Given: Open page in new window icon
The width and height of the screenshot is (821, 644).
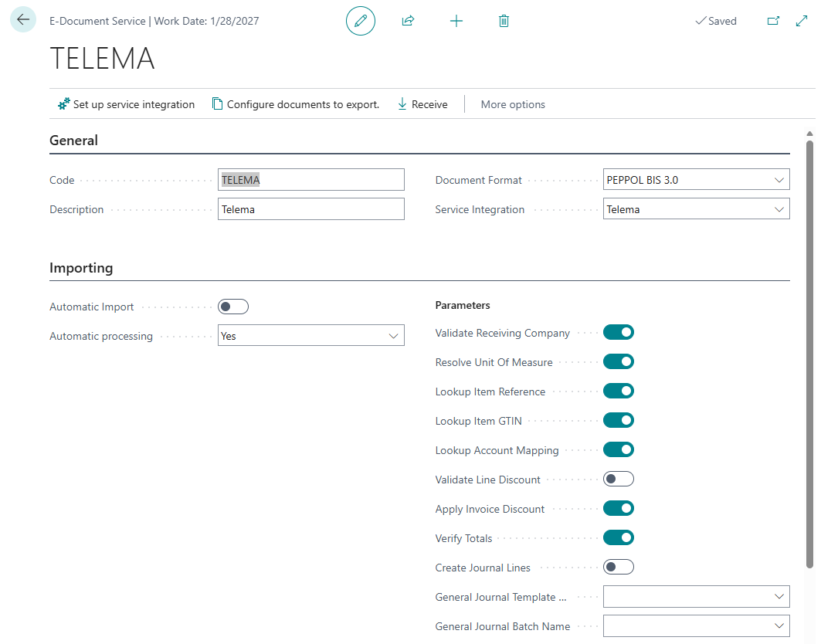Looking at the screenshot, I should pos(772,21).
